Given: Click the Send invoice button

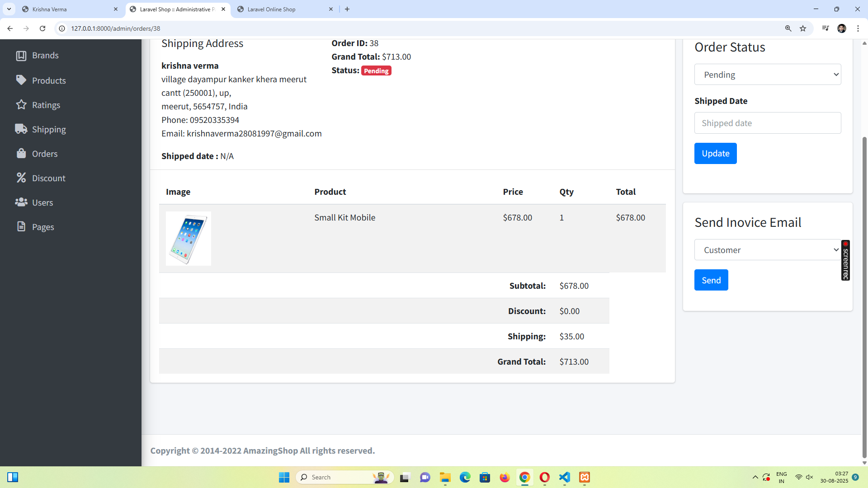Looking at the screenshot, I should point(711,280).
